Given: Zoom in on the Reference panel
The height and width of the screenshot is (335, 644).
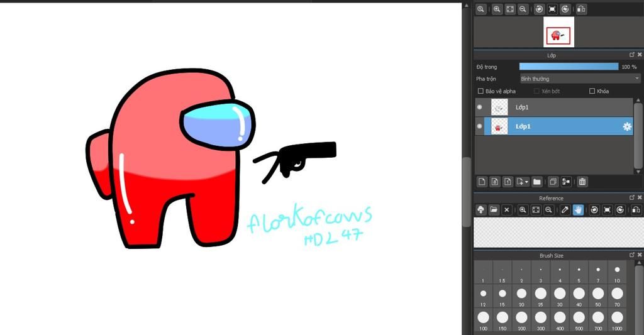Looking at the screenshot, I should pos(523,210).
